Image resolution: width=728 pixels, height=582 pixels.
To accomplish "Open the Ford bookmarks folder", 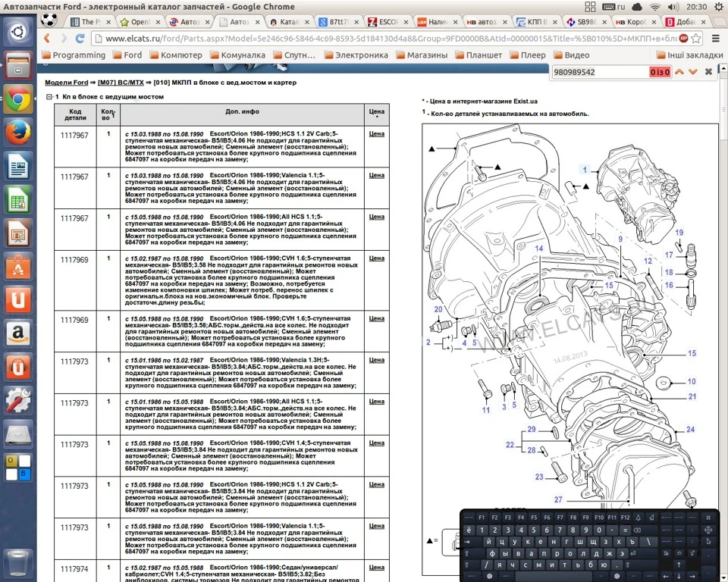I will [x=127, y=55].
